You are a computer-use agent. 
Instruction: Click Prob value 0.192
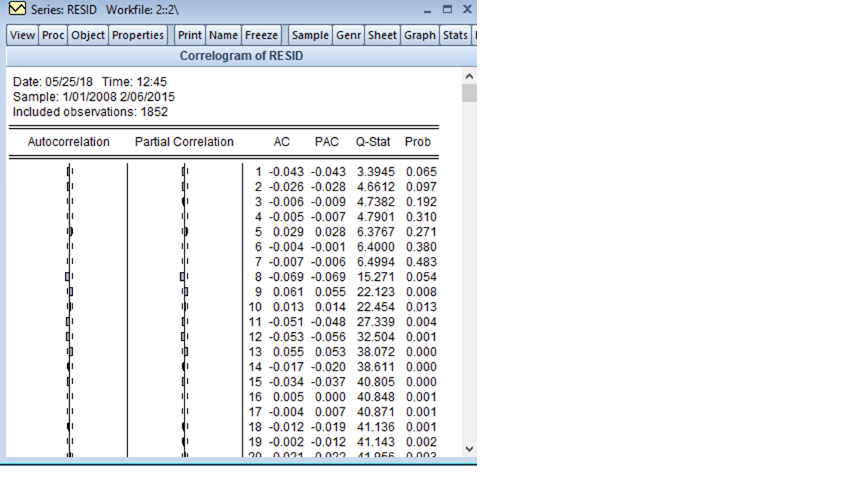421,202
